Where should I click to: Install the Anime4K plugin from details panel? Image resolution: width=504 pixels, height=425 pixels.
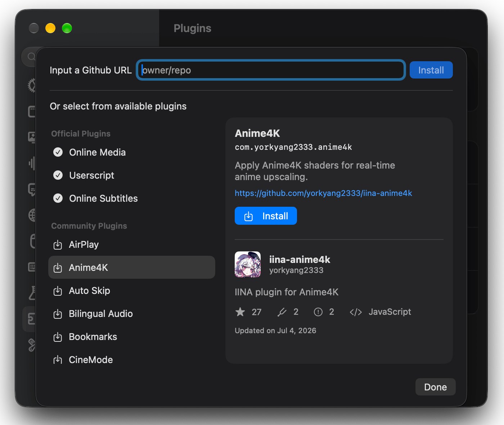[x=266, y=216]
